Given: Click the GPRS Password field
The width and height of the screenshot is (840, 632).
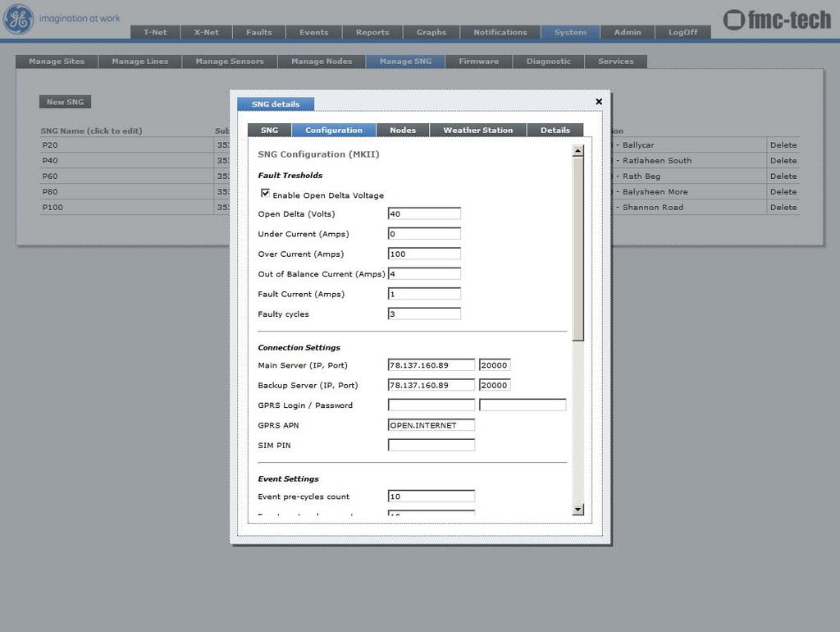Looking at the screenshot, I should click(x=523, y=405).
